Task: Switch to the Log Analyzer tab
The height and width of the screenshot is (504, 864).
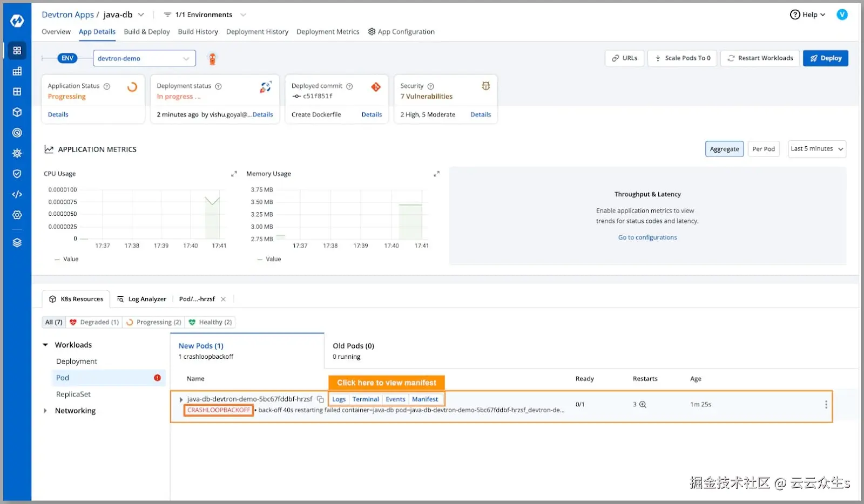Action: [x=142, y=299]
